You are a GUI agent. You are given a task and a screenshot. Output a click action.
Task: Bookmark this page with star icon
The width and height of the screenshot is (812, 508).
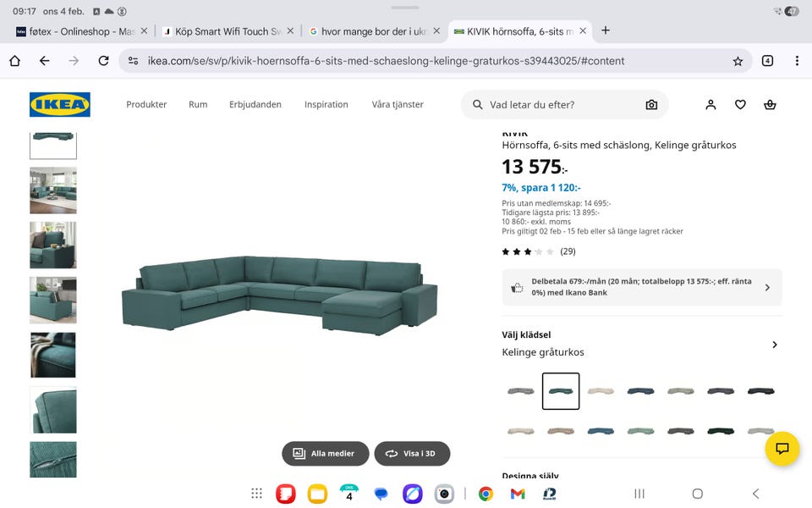pyautogui.click(x=738, y=61)
